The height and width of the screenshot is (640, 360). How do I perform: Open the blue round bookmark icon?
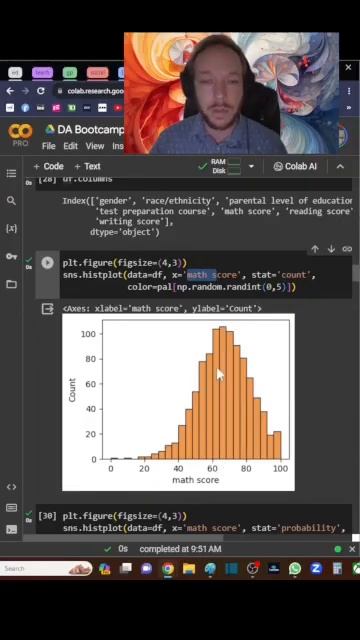pyautogui.click(x=25, y=108)
